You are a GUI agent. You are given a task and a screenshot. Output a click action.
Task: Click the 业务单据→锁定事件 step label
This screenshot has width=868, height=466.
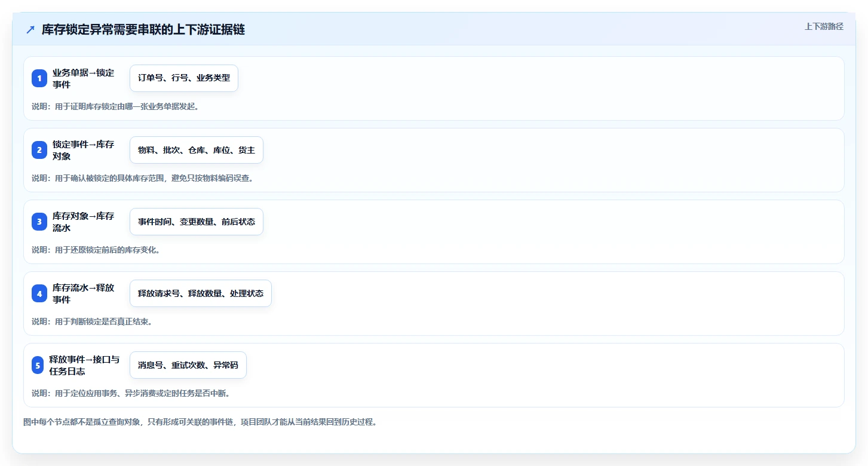[x=83, y=78]
